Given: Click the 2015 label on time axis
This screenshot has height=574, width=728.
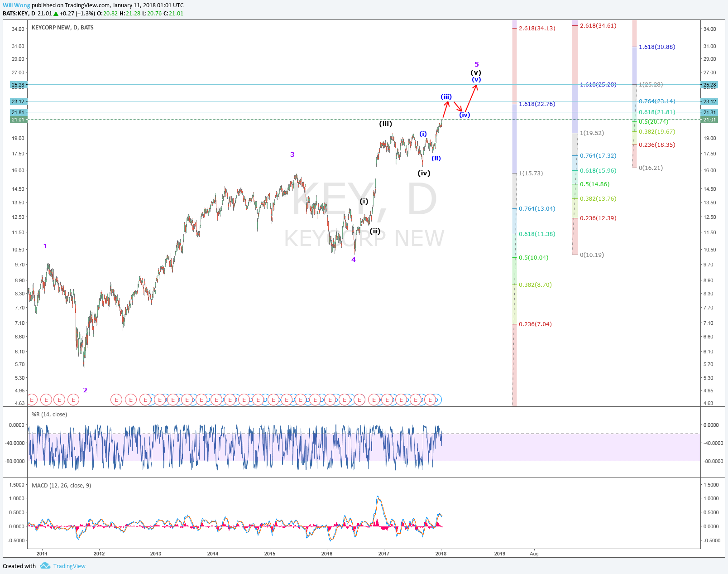Looking at the screenshot, I should click(270, 554).
